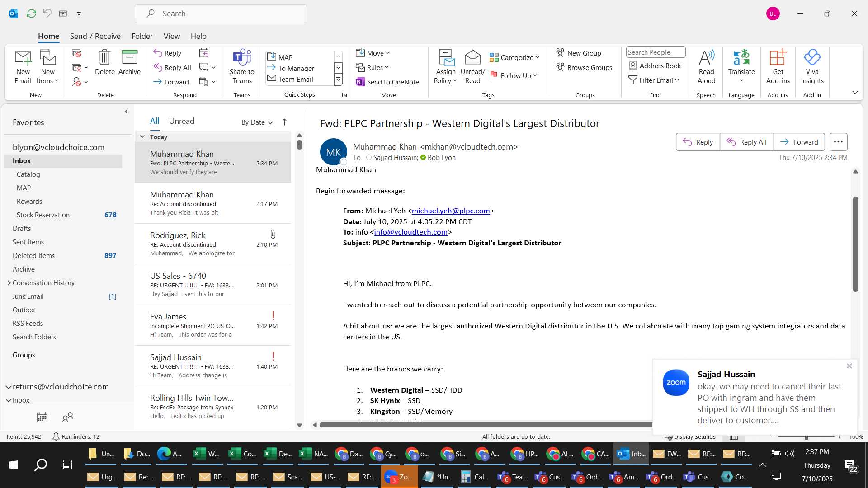The height and width of the screenshot is (488, 868).
Task: Expand the Conversation History folder
Action: click(x=9, y=282)
